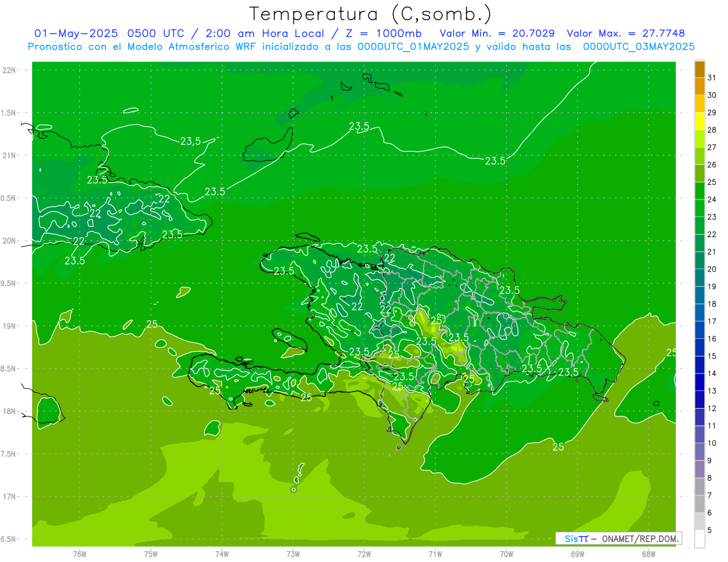Click the legend swatch between 6 and 7
The width and height of the screenshot is (728, 562).
pyautogui.click(x=699, y=504)
